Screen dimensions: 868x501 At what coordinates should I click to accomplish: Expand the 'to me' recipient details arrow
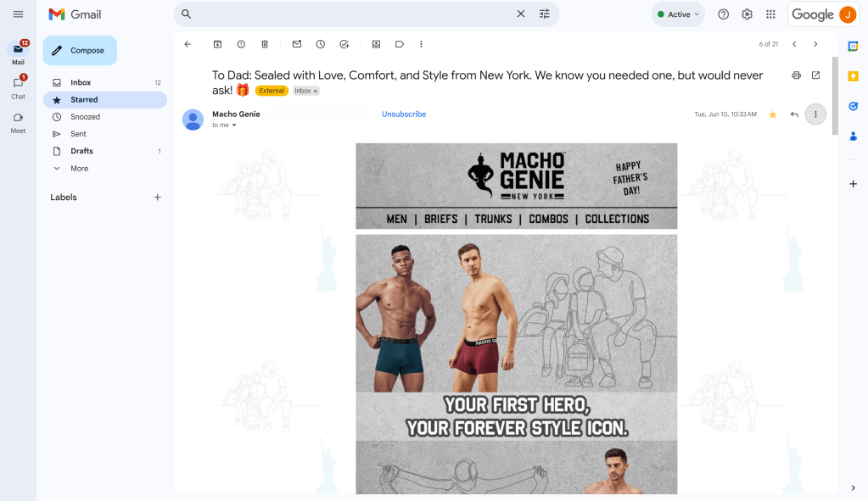(234, 125)
